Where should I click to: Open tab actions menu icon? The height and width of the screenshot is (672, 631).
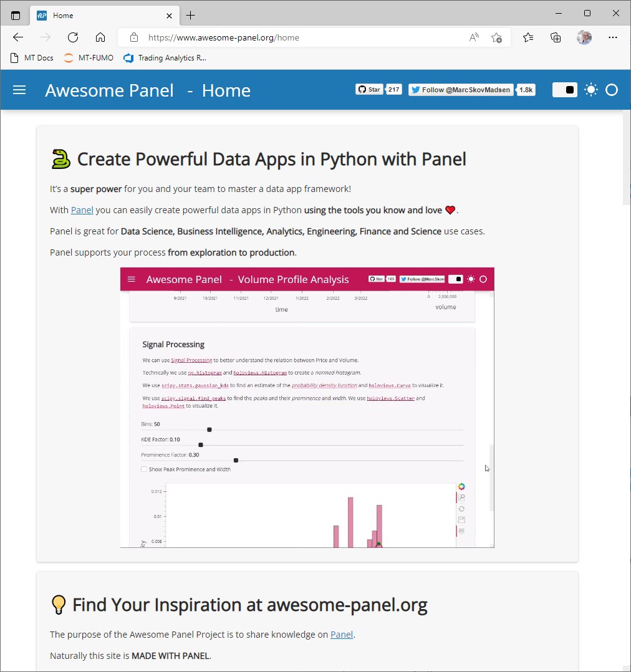[x=16, y=16]
